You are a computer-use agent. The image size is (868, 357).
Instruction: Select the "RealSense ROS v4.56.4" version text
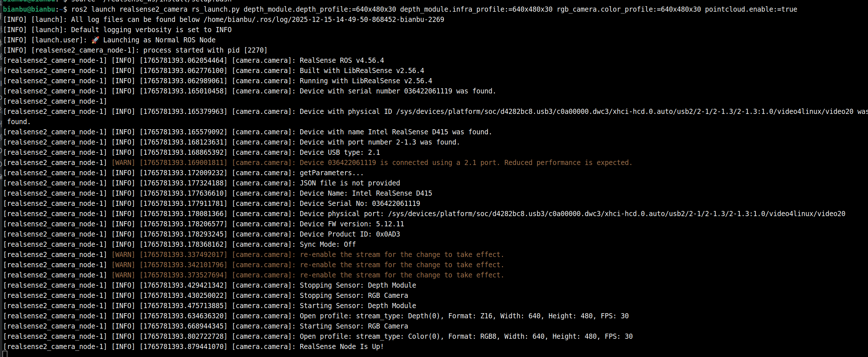pos(341,61)
